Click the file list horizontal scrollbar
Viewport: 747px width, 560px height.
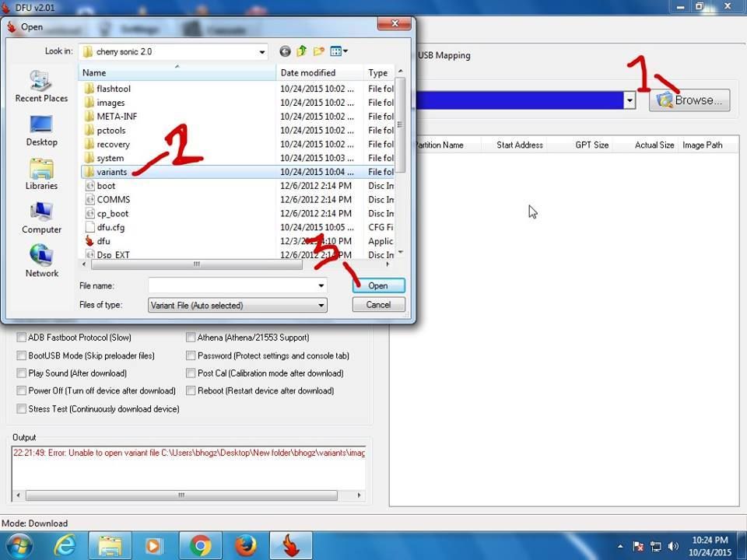coord(196,264)
